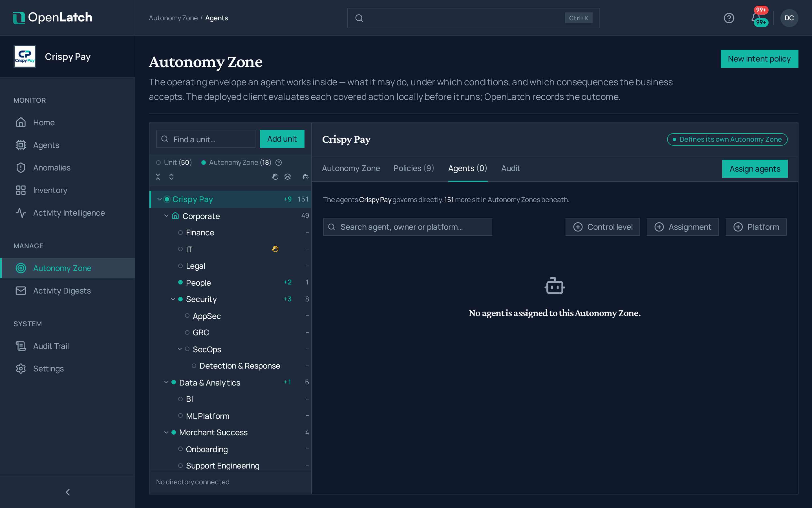Open Activity Intelligence page
812x508 pixels.
pyautogui.click(x=67, y=213)
